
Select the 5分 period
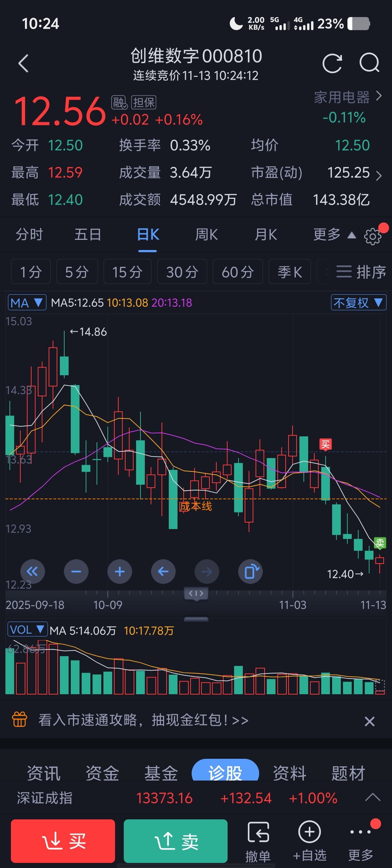[77, 271]
